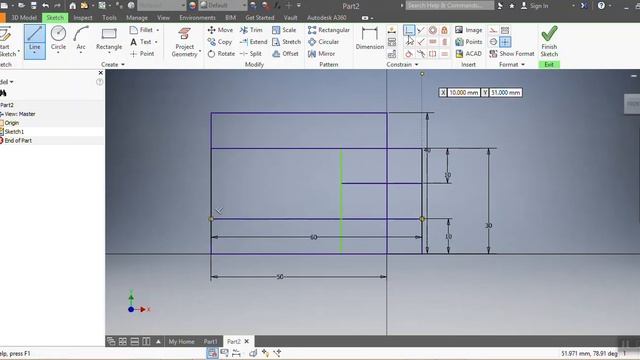Select the Split tool
This screenshot has width=640, height=360.
(x=251, y=53)
